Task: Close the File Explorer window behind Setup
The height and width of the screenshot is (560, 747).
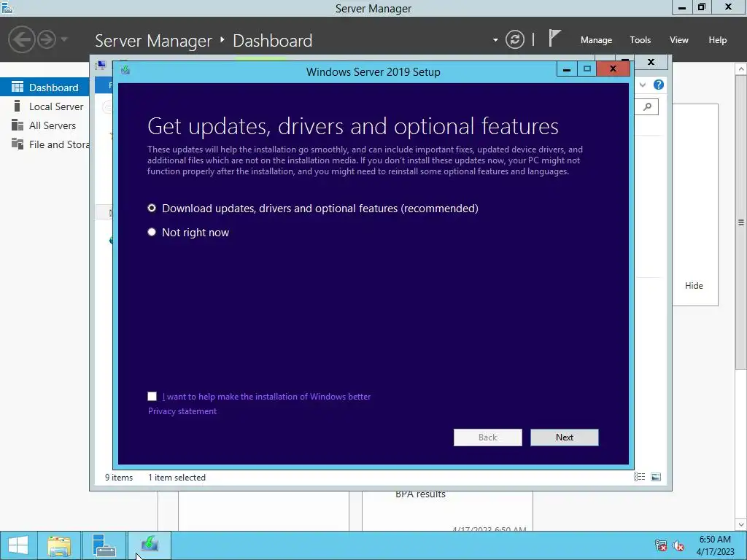Action: pos(651,62)
